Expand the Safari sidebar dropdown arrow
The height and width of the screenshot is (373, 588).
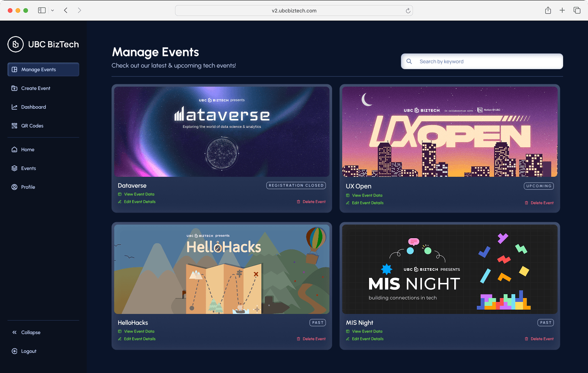click(x=52, y=10)
